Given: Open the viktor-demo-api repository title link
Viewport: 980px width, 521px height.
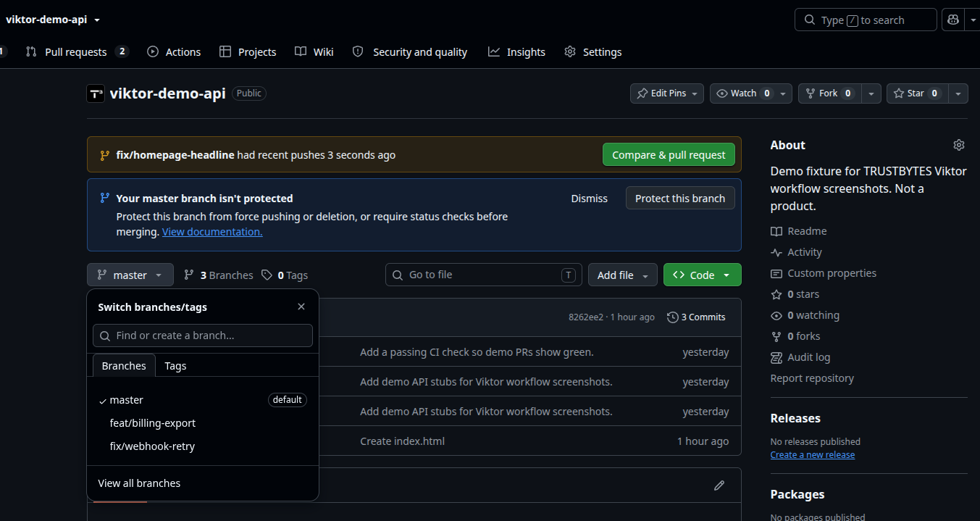Looking at the screenshot, I should point(167,93).
